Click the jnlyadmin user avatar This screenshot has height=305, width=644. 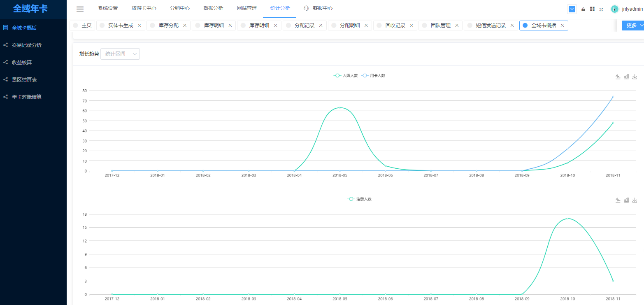click(x=615, y=9)
